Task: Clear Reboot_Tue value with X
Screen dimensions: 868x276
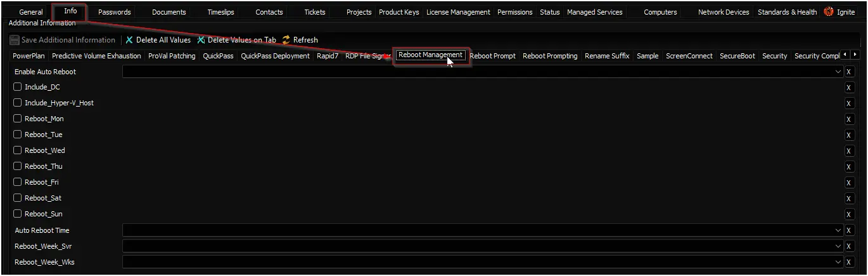Action: click(x=850, y=135)
